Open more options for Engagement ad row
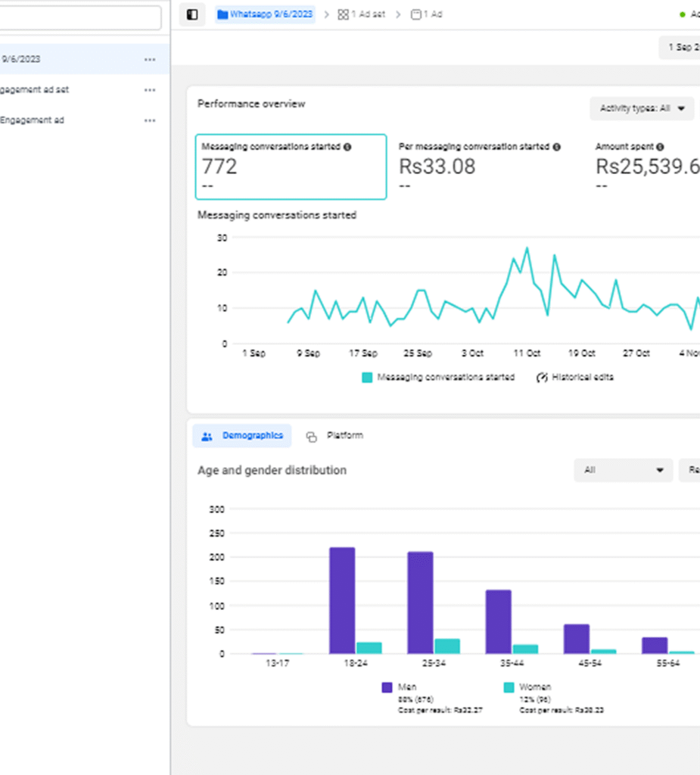700x775 pixels. pyautogui.click(x=150, y=120)
